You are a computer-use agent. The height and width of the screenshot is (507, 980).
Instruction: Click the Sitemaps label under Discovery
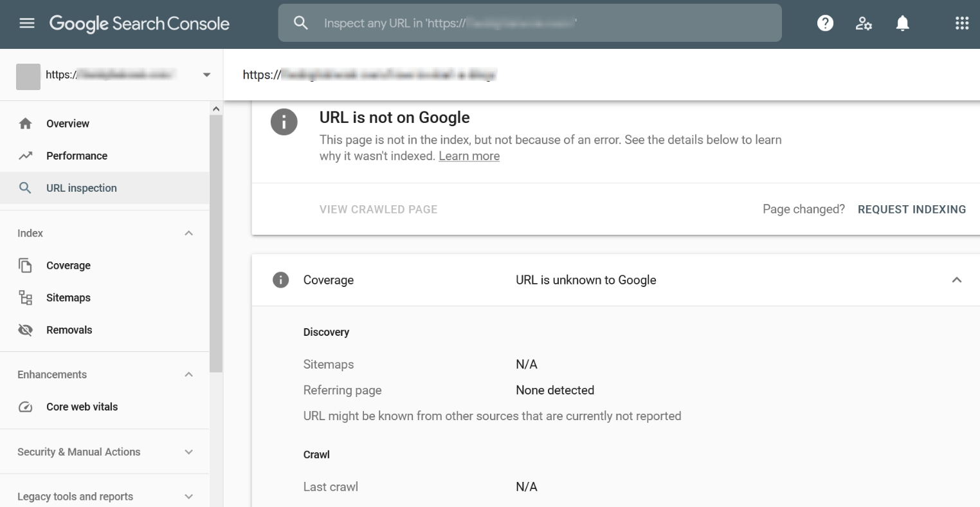pos(329,364)
